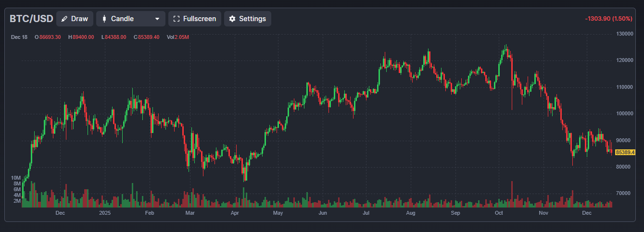Click the pencil icon on the Draw button
This screenshot has width=644, height=232.
[x=64, y=19]
